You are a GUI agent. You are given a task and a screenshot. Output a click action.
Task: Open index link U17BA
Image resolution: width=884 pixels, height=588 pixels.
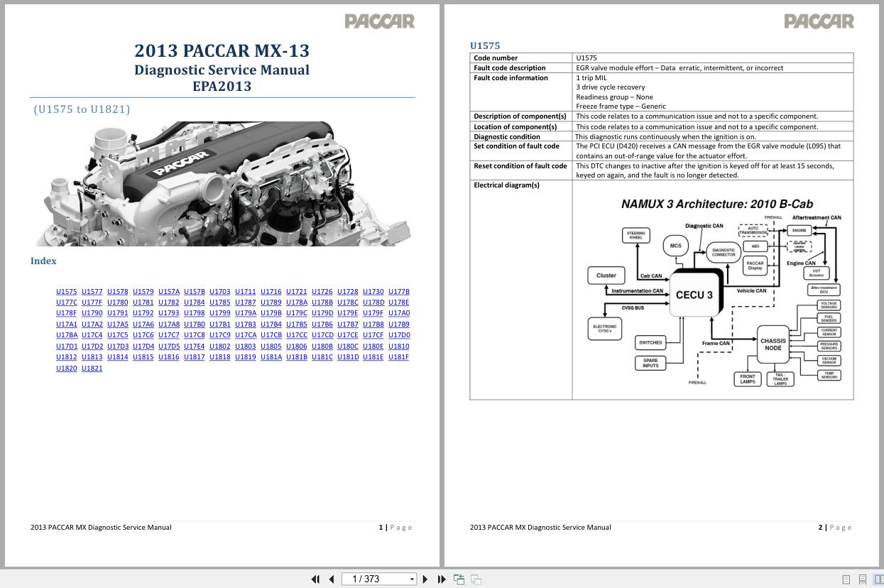click(67, 334)
